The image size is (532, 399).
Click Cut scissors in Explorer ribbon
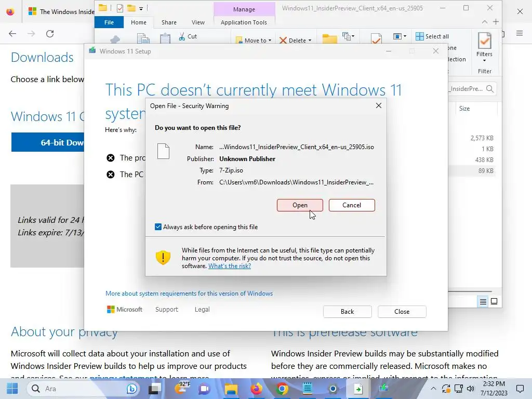[188, 36]
